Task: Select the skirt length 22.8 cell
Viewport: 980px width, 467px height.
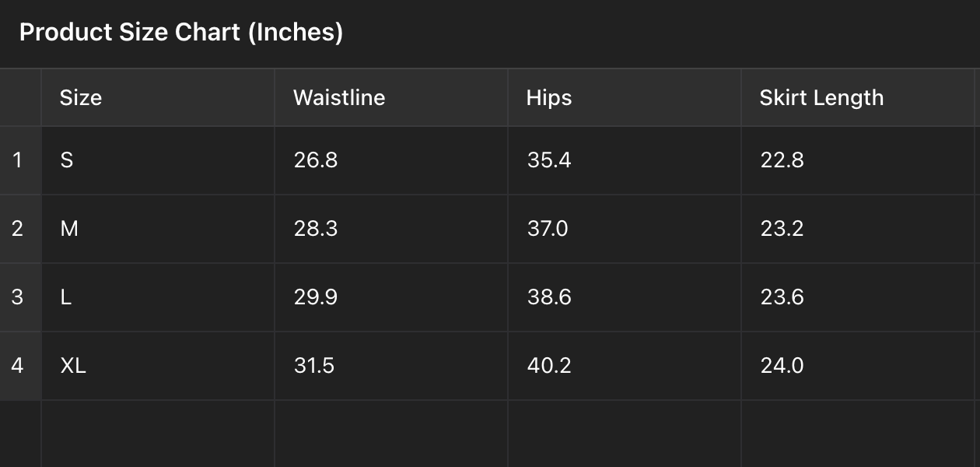Action: coord(857,160)
